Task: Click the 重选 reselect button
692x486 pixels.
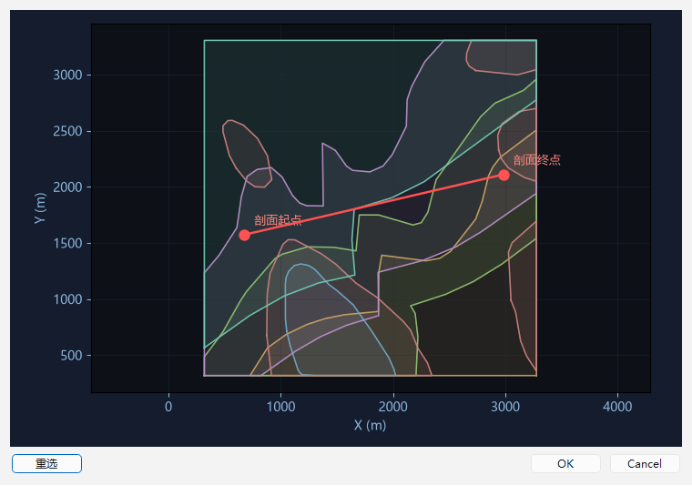Action: 47,463
